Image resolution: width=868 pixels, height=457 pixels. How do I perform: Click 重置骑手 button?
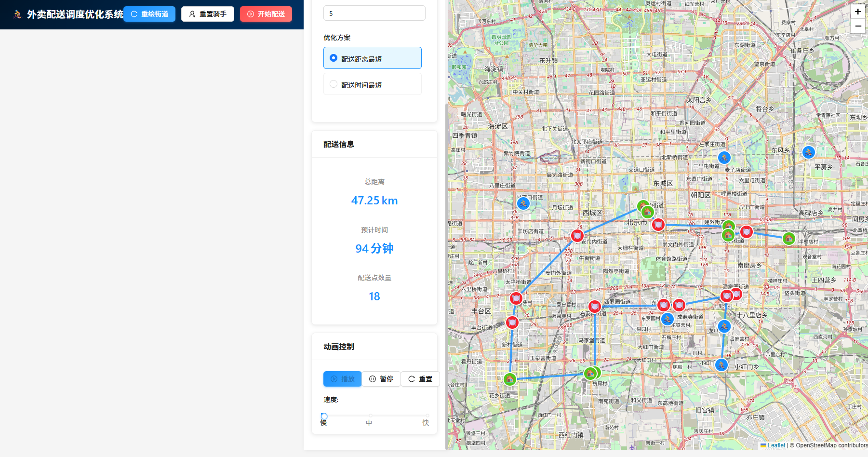pyautogui.click(x=208, y=14)
